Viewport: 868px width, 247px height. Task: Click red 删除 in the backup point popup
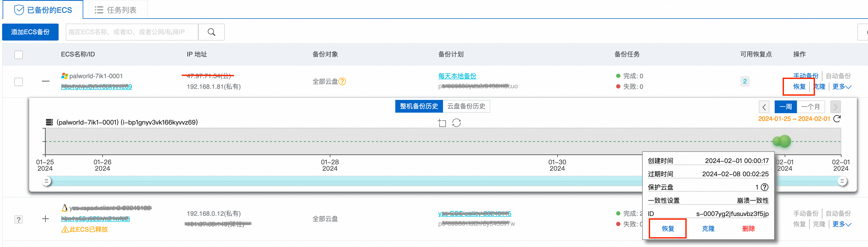[x=748, y=228]
